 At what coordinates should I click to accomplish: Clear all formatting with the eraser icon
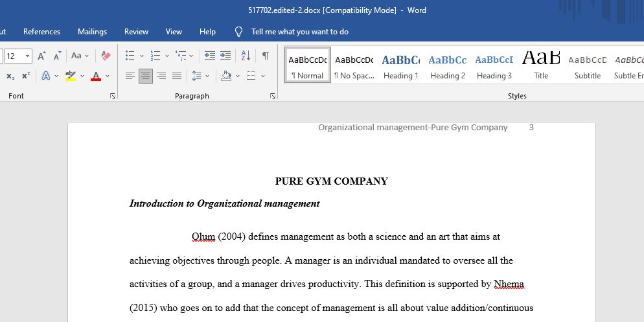point(106,56)
